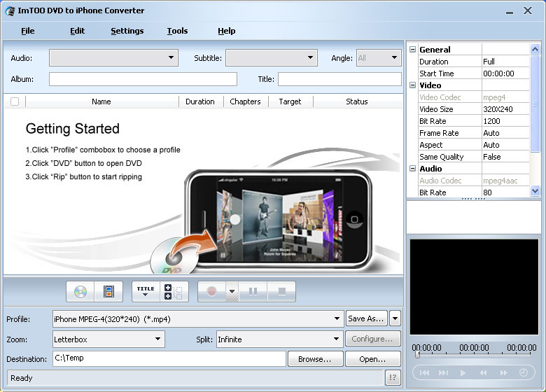
Task: Click the Aspect value Auto
Action: click(505, 145)
